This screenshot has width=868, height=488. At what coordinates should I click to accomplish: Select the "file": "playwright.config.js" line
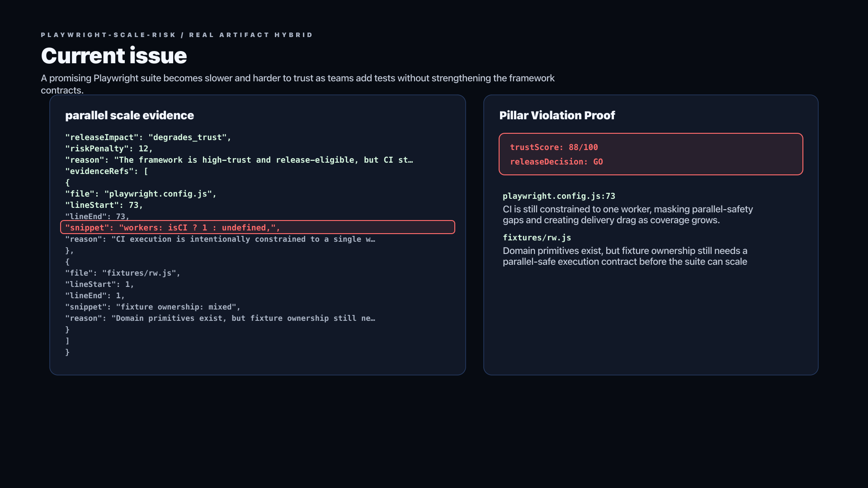(x=141, y=194)
